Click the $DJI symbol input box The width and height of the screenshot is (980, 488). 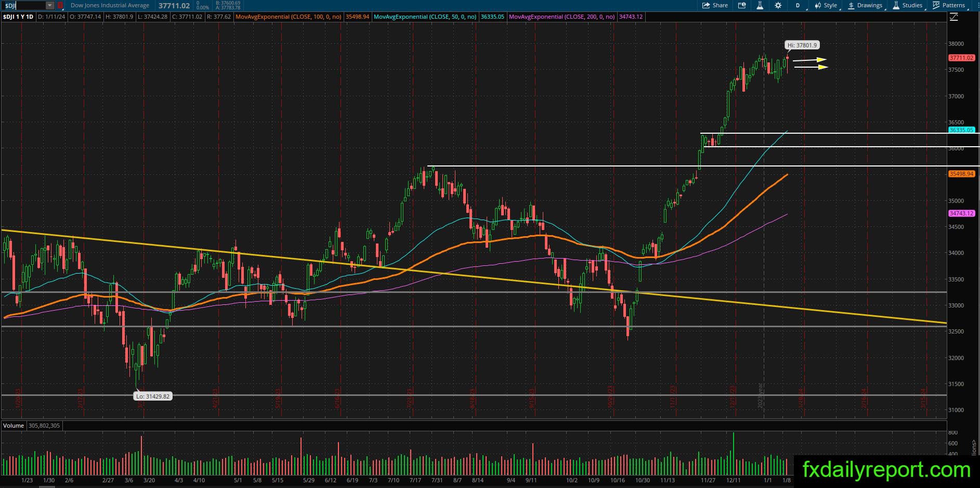coord(24,5)
